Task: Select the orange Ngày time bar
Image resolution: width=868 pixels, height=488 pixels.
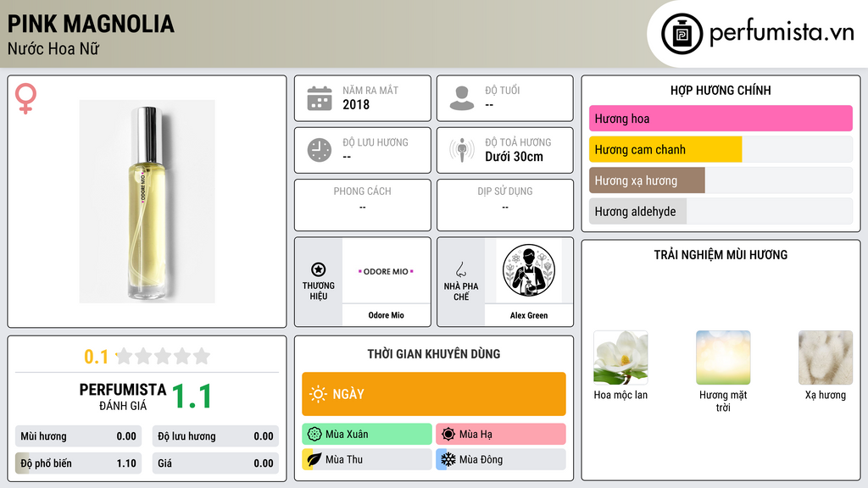Action: pos(434,394)
